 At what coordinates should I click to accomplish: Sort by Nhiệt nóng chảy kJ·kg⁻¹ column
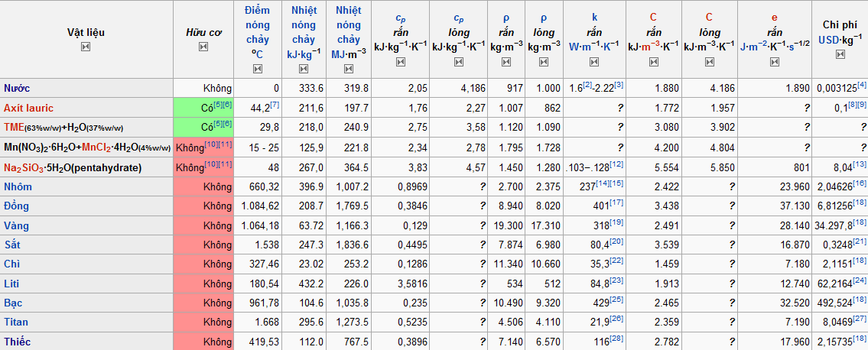coord(304,69)
